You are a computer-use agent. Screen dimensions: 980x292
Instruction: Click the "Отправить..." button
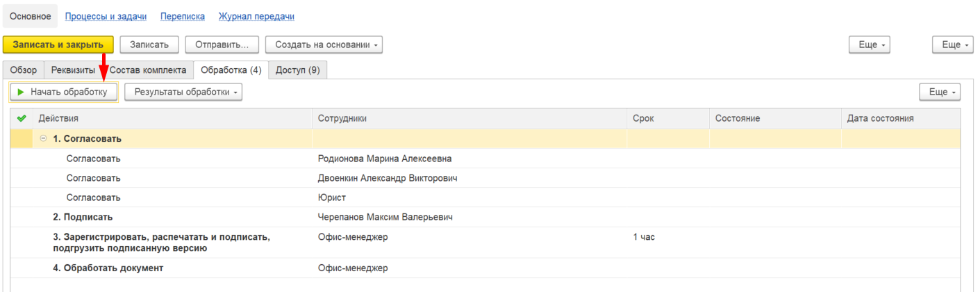click(x=222, y=44)
